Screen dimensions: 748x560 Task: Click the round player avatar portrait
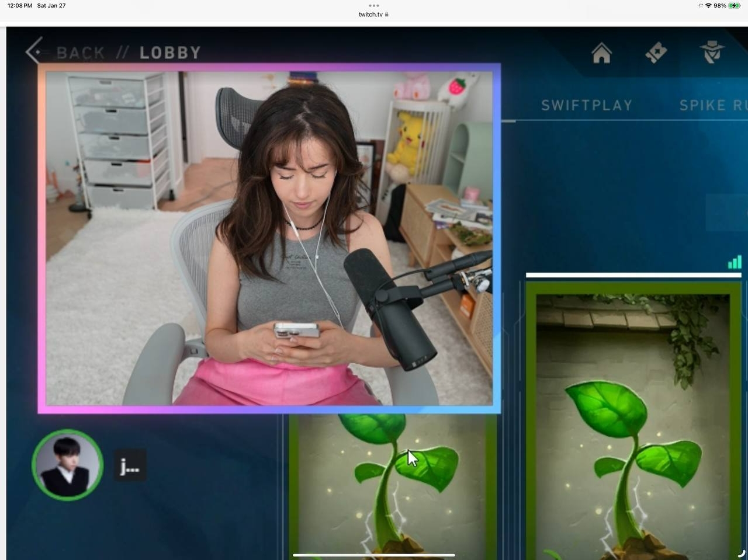67,465
